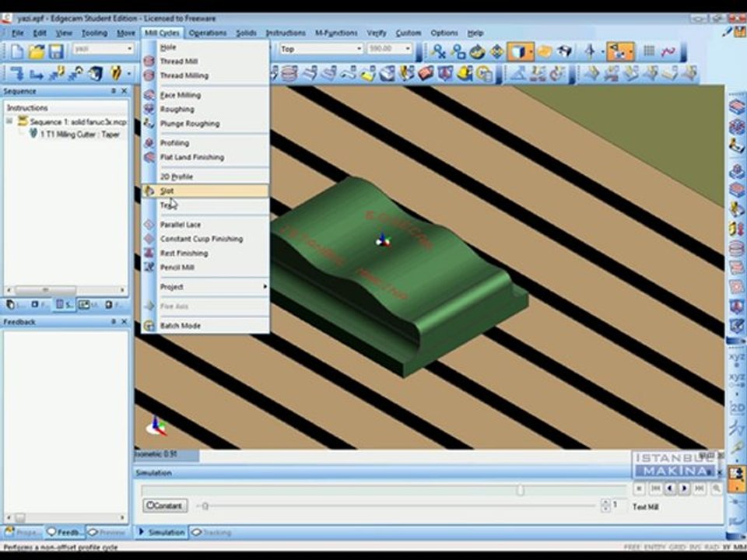The height and width of the screenshot is (560, 747).
Task: Choose Constant Cusp Finishing
Action: (205, 239)
